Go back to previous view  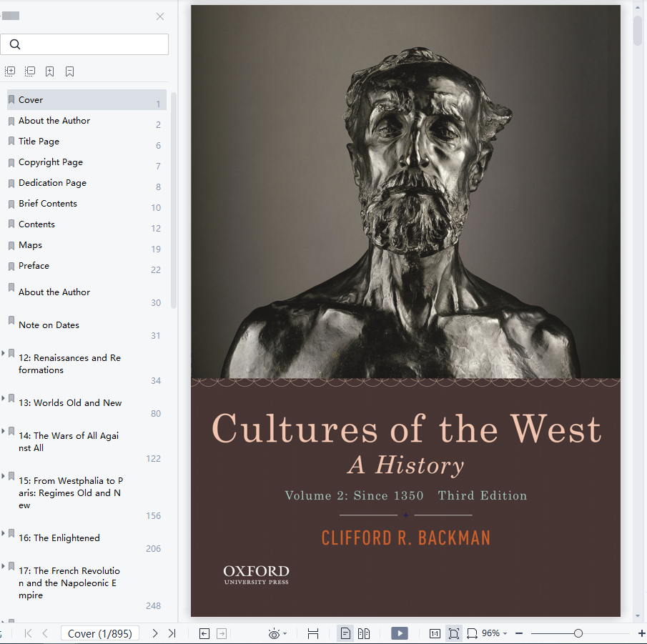[x=204, y=633]
